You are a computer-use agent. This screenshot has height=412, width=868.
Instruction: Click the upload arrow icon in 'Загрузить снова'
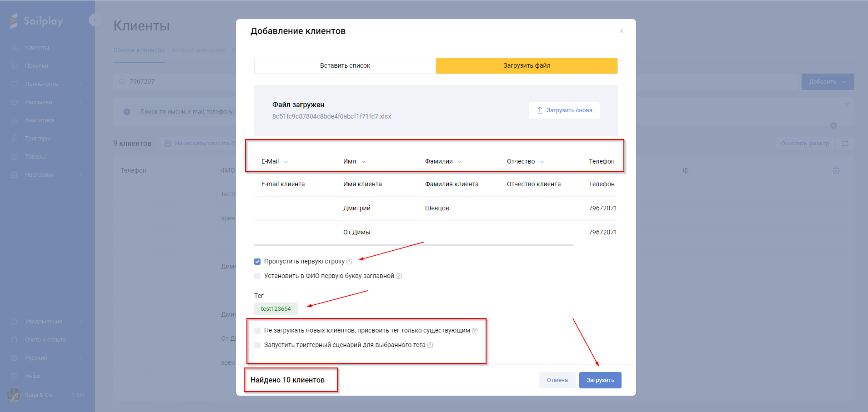coord(540,110)
